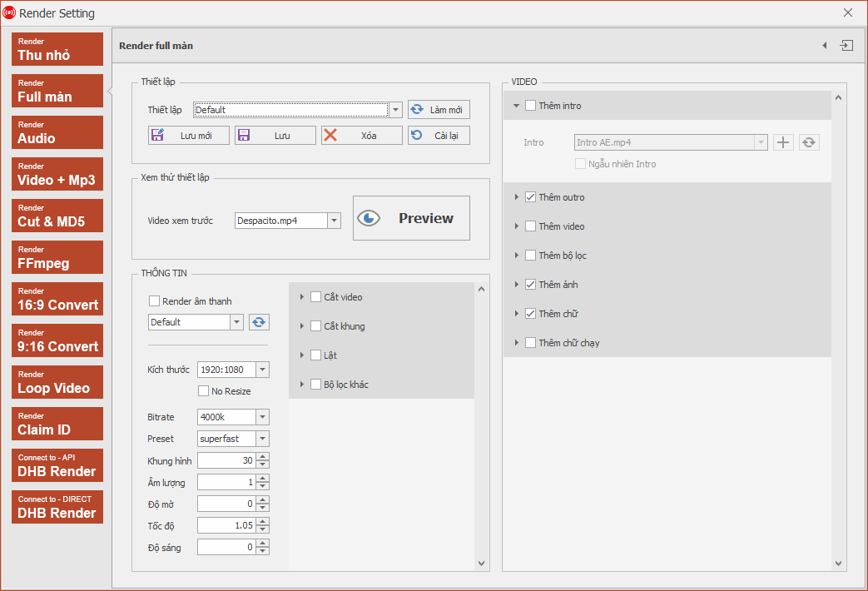Image resolution: width=868 pixels, height=591 pixels.
Task: Click the Cài lại reset icon button
Action: [x=439, y=135]
